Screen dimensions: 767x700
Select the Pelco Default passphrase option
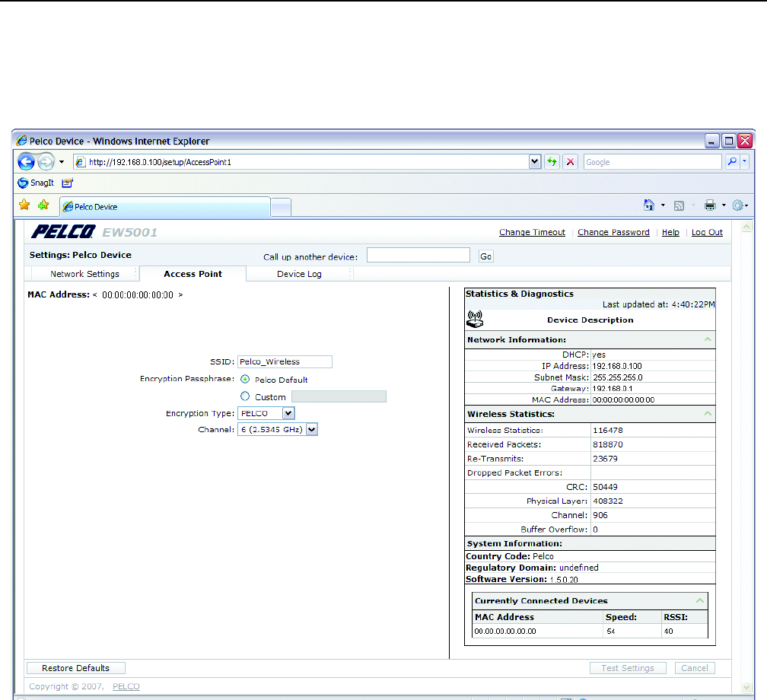[245, 379]
